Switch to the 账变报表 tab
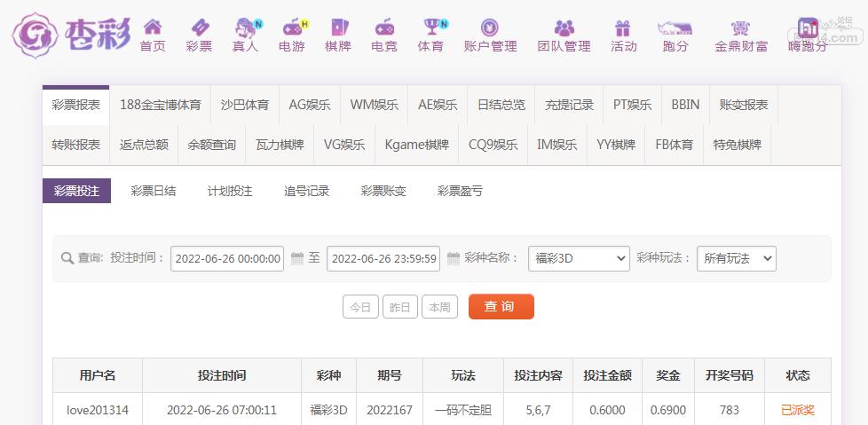This screenshot has height=425, width=868. (x=744, y=105)
